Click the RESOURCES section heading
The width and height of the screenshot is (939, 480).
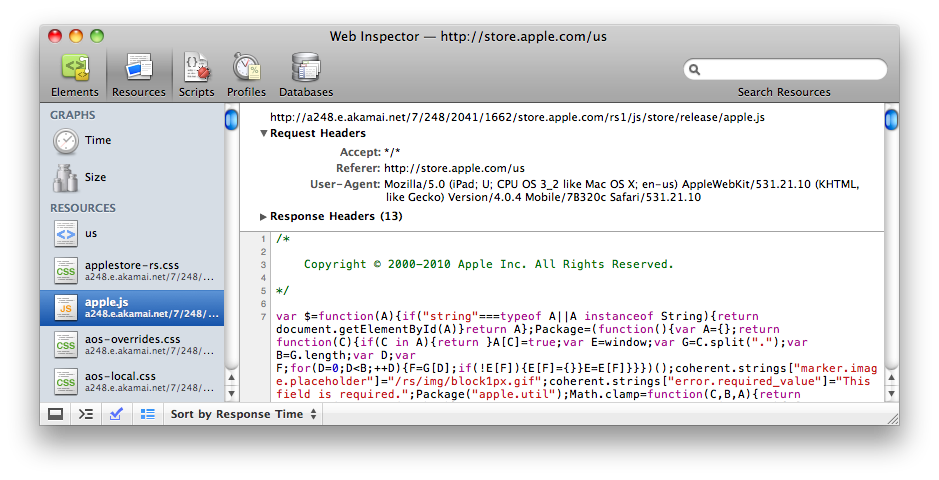click(x=83, y=208)
